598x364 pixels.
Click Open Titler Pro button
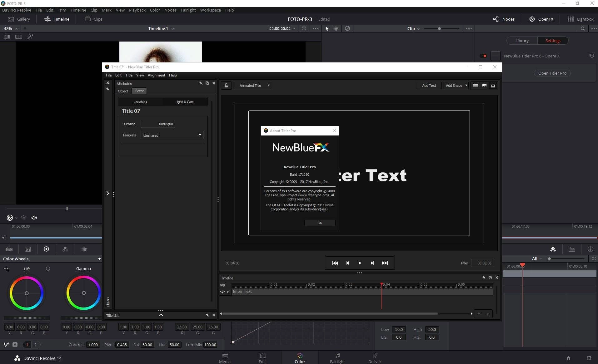click(x=552, y=73)
